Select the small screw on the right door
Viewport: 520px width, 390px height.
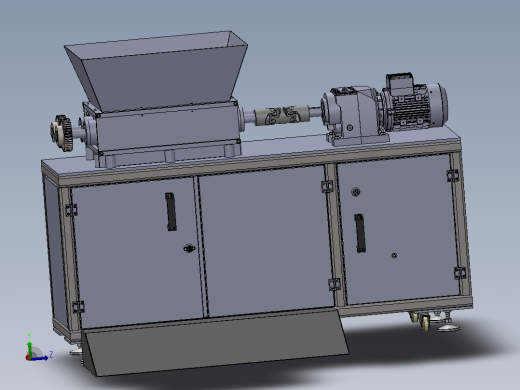click(x=394, y=256)
